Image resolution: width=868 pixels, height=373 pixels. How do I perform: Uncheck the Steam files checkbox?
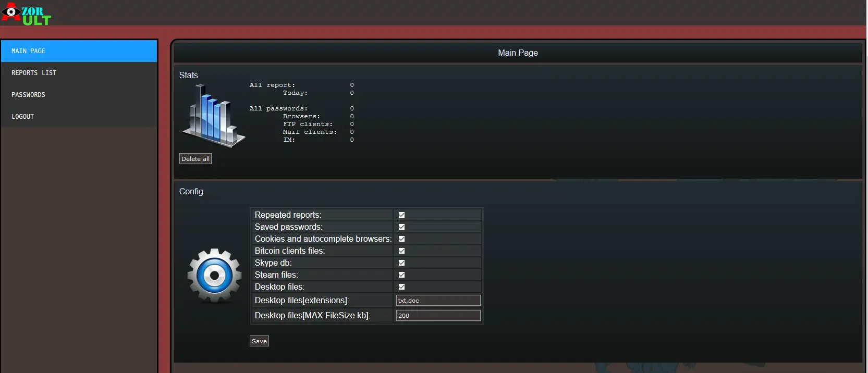pos(401,275)
